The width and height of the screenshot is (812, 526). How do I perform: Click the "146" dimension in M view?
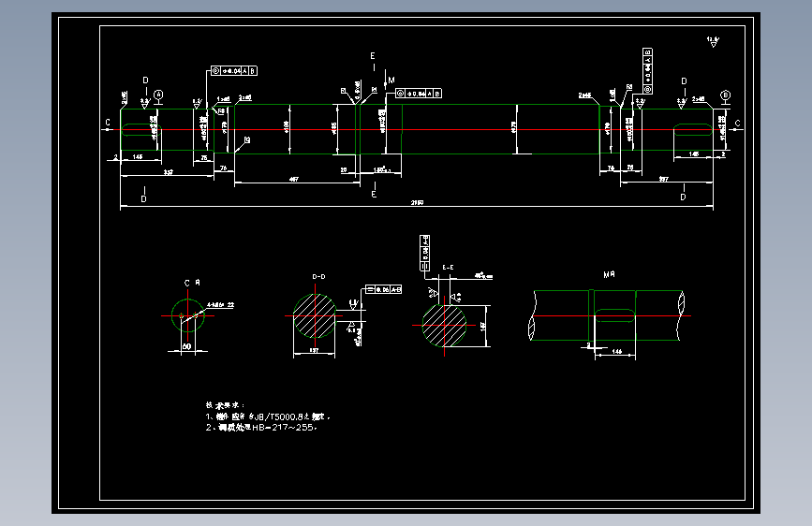click(617, 351)
